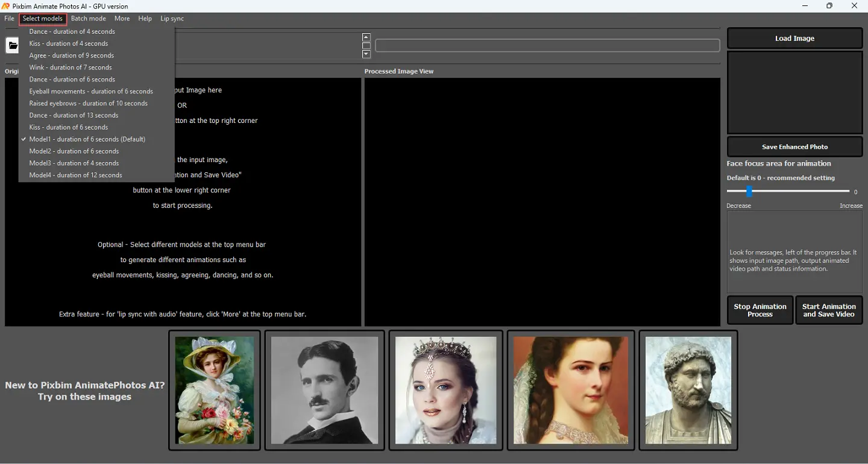Choose Raised eyebrows - duration of 10 seconds
This screenshot has height=464, width=868.
click(96, 104)
